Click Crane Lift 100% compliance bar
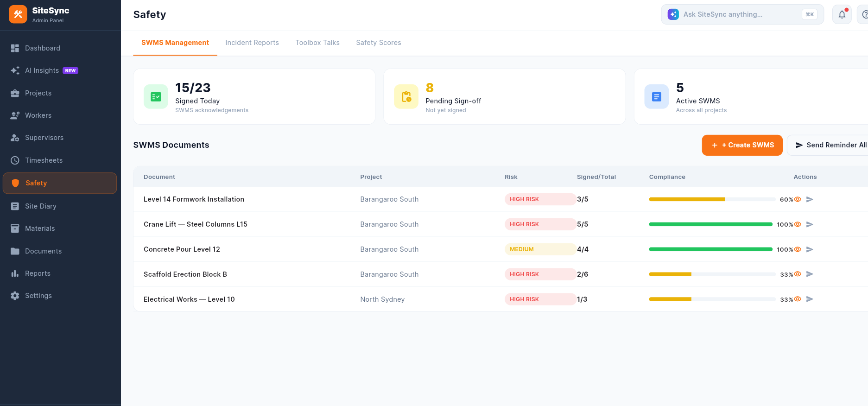The width and height of the screenshot is (868, 406). (711, 224)
